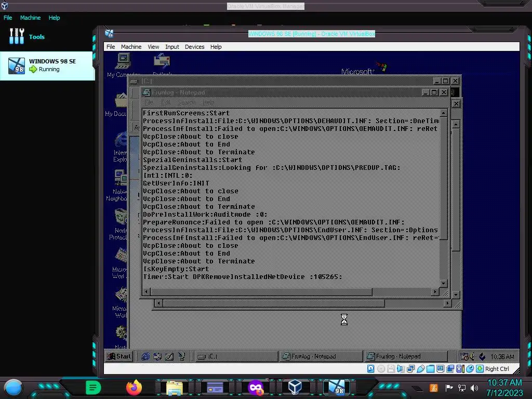Click the USB devices status icon
Screen dimensions: 532x399
tap(420, 369)
